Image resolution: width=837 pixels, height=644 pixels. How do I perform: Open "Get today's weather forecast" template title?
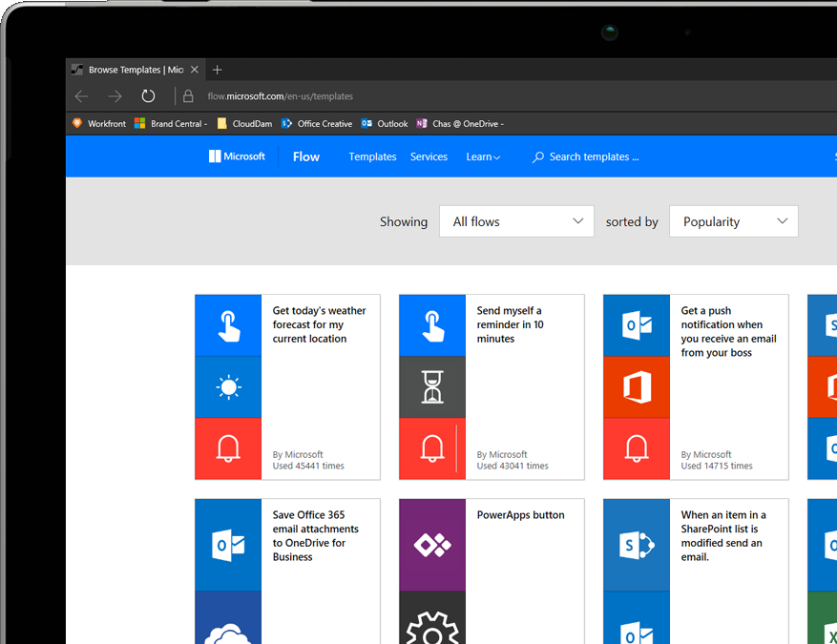319,324
